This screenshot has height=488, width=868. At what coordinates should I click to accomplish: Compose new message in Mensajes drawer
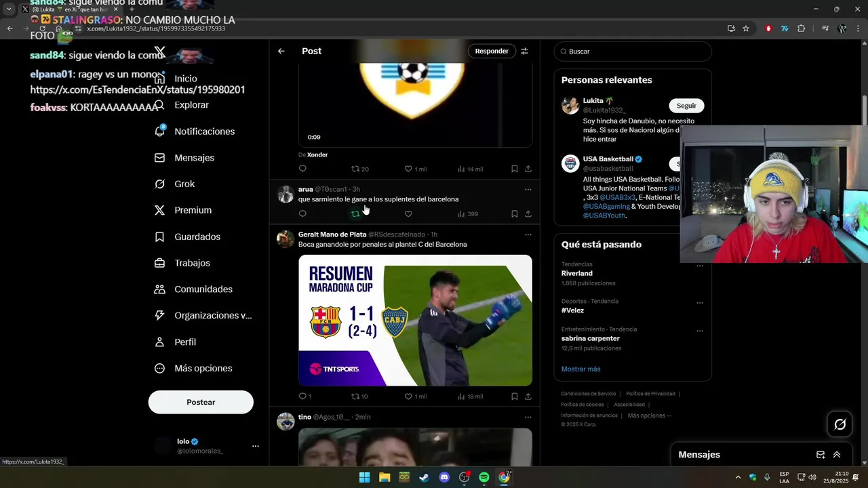821,455
